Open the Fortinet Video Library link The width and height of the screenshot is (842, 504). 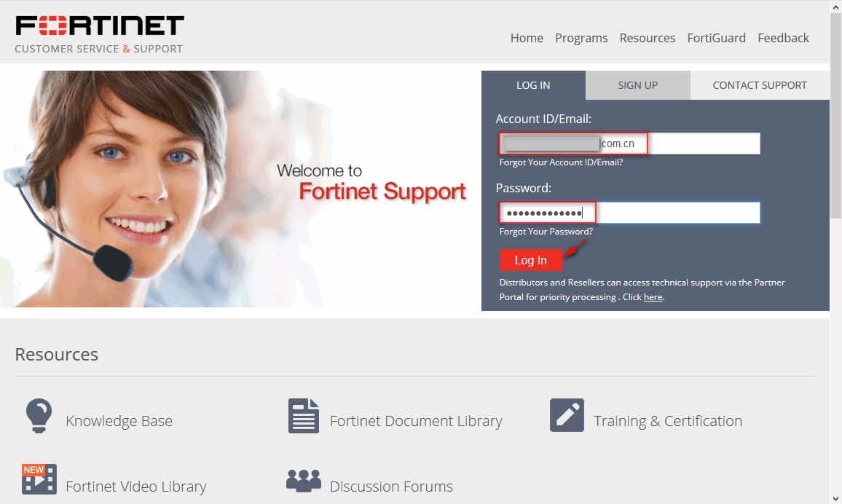tap(136, 487)
